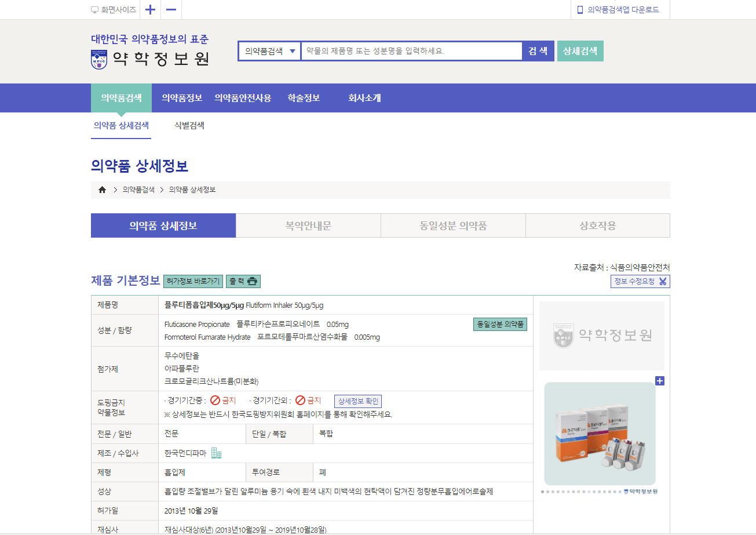Click the home icon in the breadcrumb

[102, 189]
